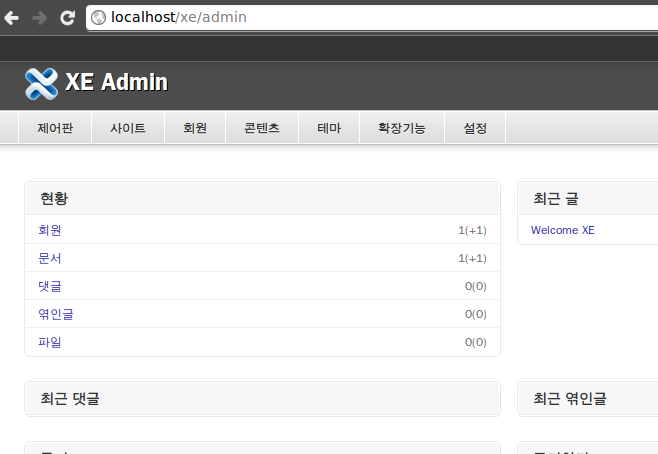Open the 설정 menu
The height and width of the screenshot is (454, 658).
(x=475, y=128)
